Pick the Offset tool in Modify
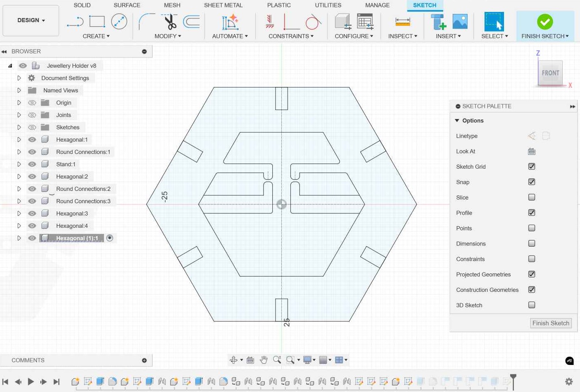Screen dimensions: 580x392 (191, 21)
